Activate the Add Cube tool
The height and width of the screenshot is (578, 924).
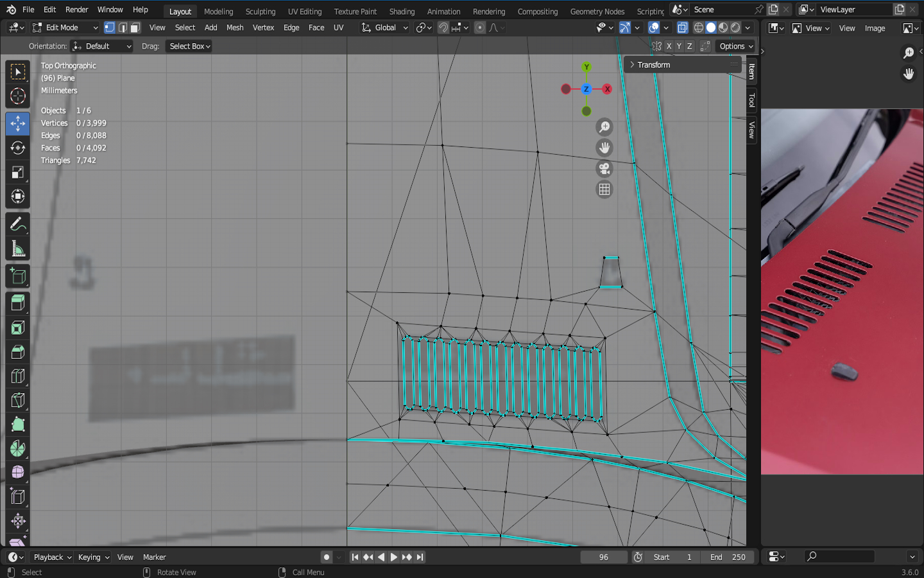[18, 276]
